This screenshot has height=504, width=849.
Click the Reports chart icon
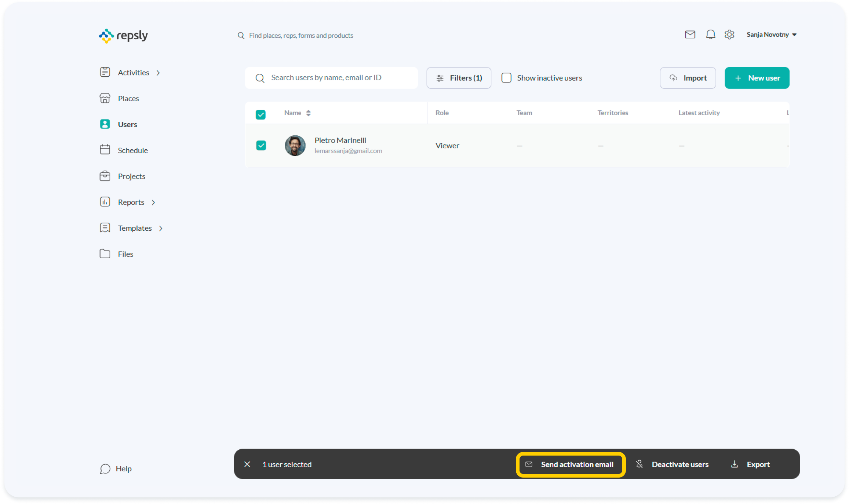105,202
